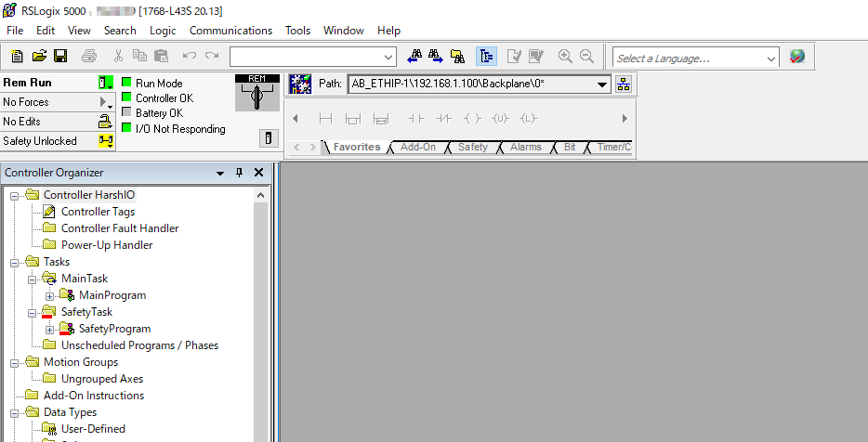
Task: Click the REM keyswitch image
Action: pyautogui.click(x=257, y=93)
